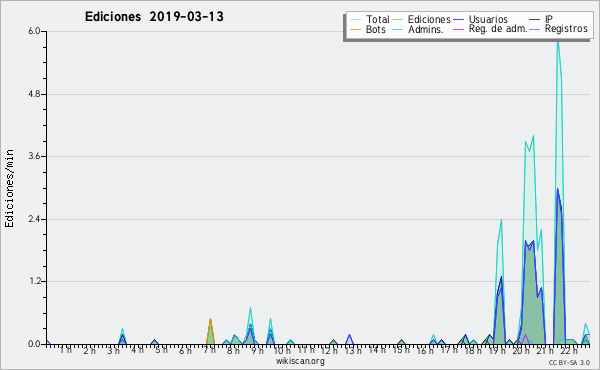Viewport: 600px width, 370px height.
Task: Click the Bots orange legend line
Action: tap(355, 29)
